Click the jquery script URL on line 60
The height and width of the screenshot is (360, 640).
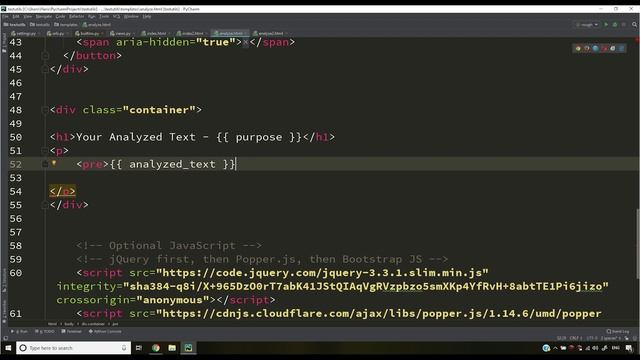(322, 273)
